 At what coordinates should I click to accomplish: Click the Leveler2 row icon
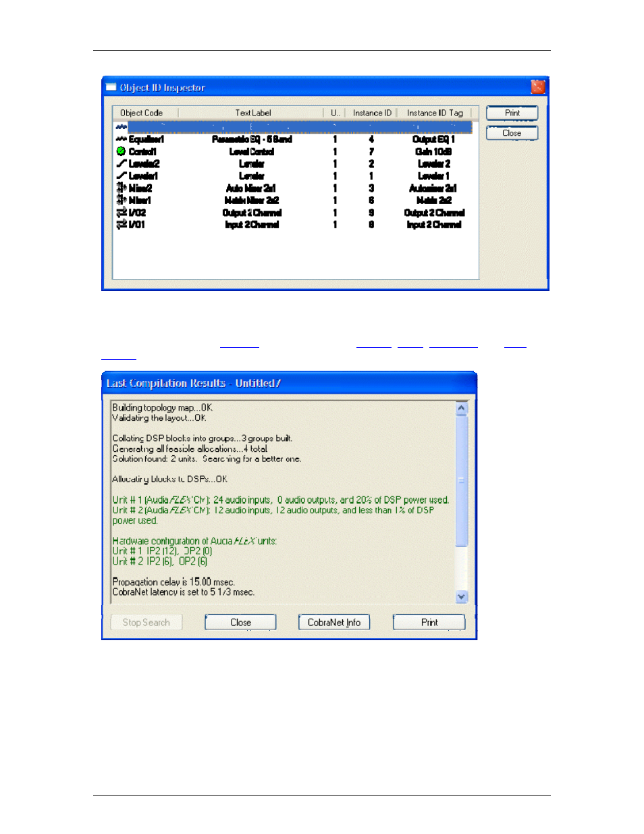click(121, 163)
